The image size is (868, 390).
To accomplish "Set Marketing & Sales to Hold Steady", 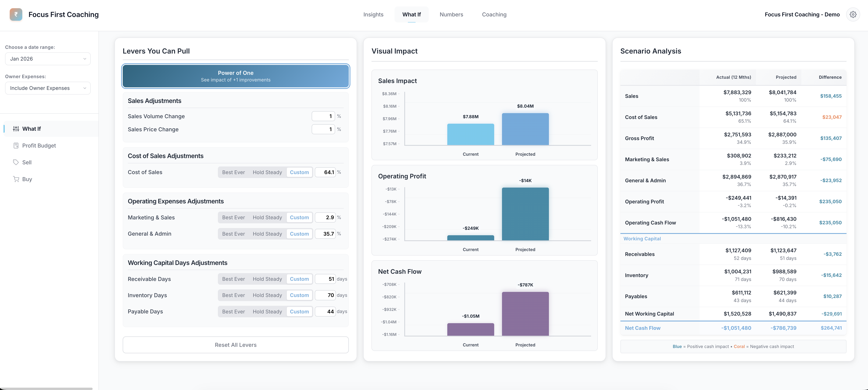I will point(267,217).
